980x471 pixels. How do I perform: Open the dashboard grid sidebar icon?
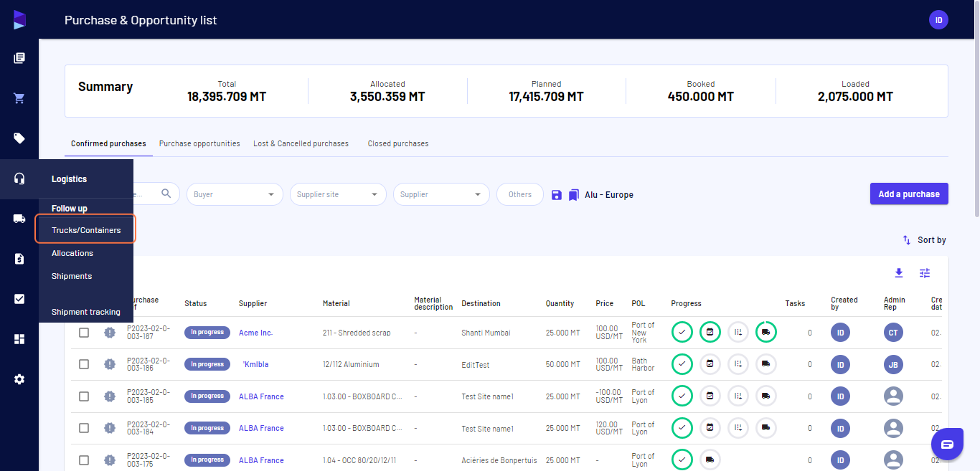19,339
